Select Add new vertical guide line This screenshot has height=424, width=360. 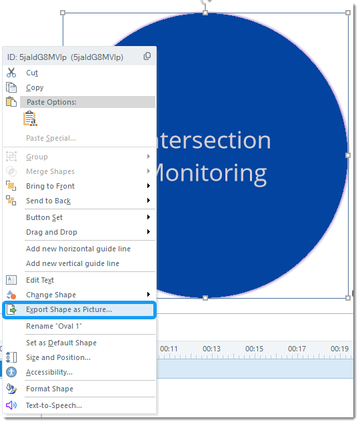[x=79, y=263]
